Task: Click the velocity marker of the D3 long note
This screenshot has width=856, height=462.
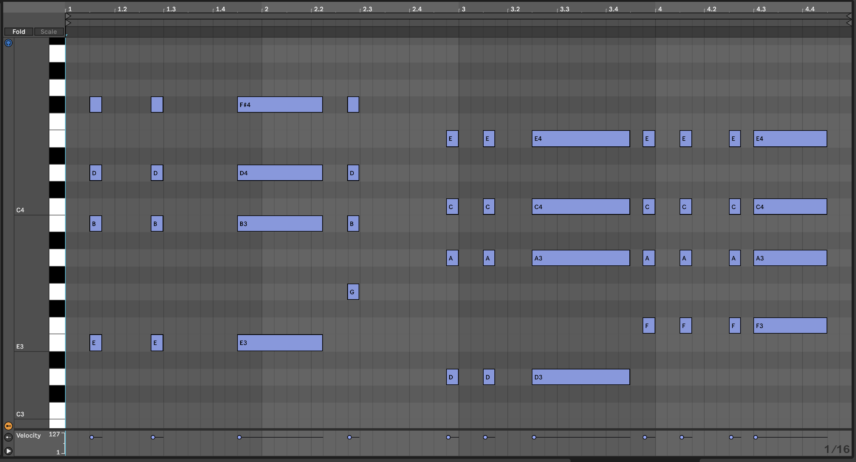Action: click(x=534, y=437)
